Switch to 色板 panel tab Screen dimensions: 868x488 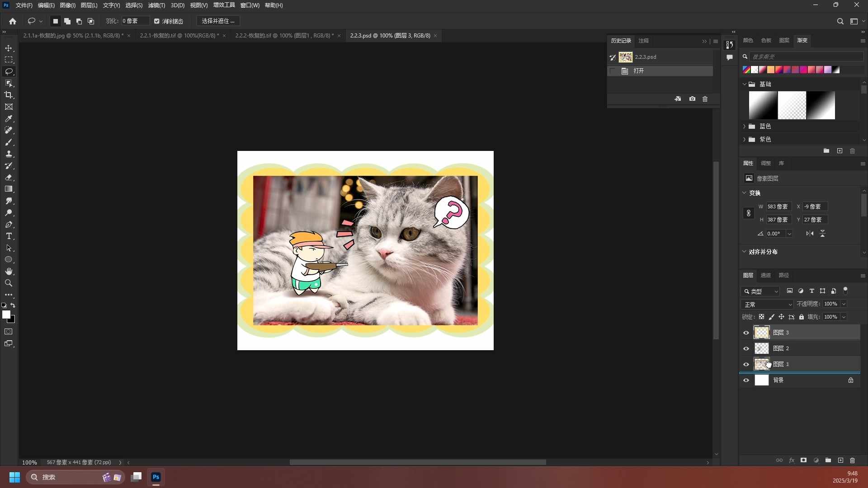[x=766, y=40]
